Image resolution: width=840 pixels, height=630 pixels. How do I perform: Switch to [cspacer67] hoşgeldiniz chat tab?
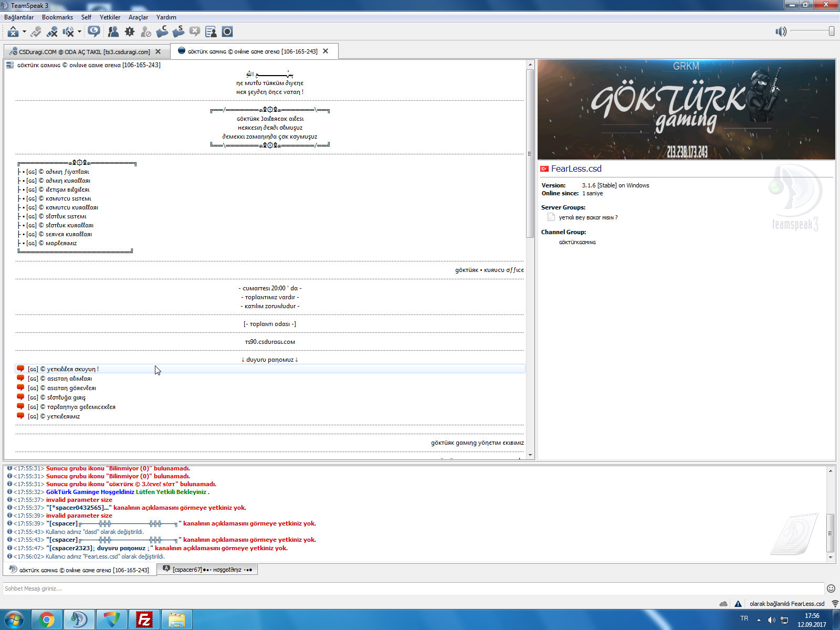(x=208, y=569)
